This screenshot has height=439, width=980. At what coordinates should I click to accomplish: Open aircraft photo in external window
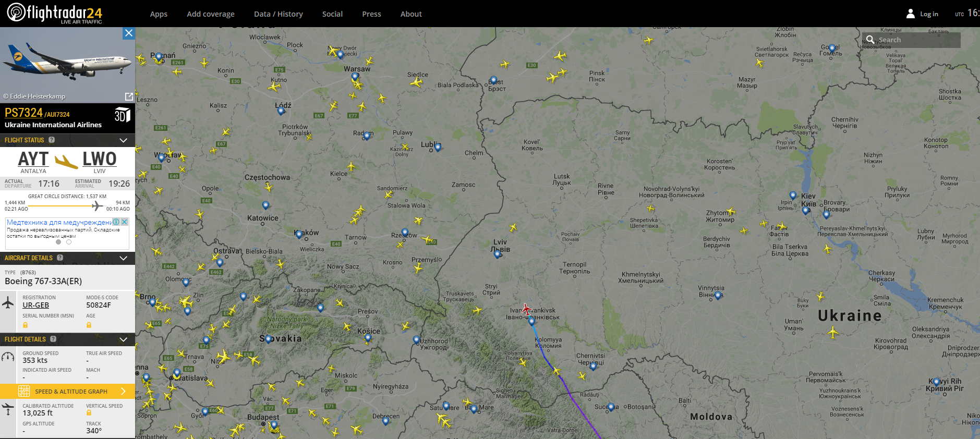129,96
